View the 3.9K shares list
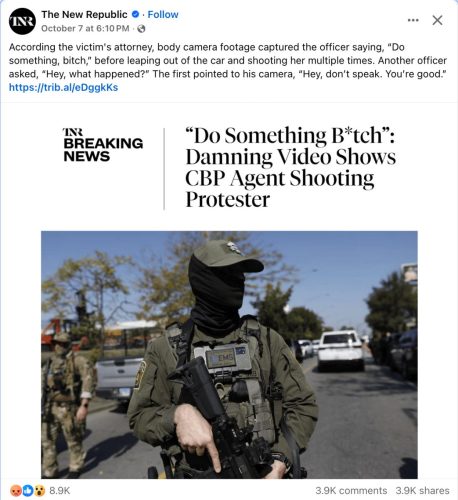 click(x=422, y=490)
